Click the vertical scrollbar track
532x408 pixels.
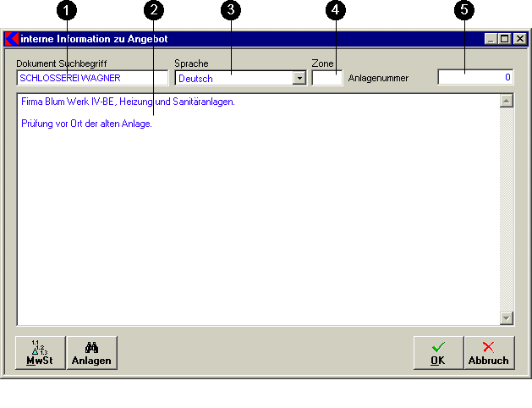coord(507,212)
